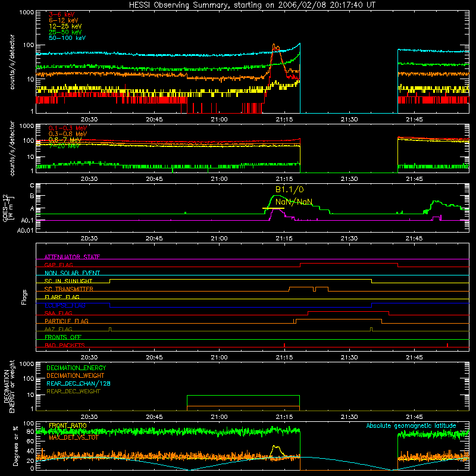This screenshot has width=476, height=476.
Task: Select the PARTICLE_FLAG label
Action: point(67,321)
